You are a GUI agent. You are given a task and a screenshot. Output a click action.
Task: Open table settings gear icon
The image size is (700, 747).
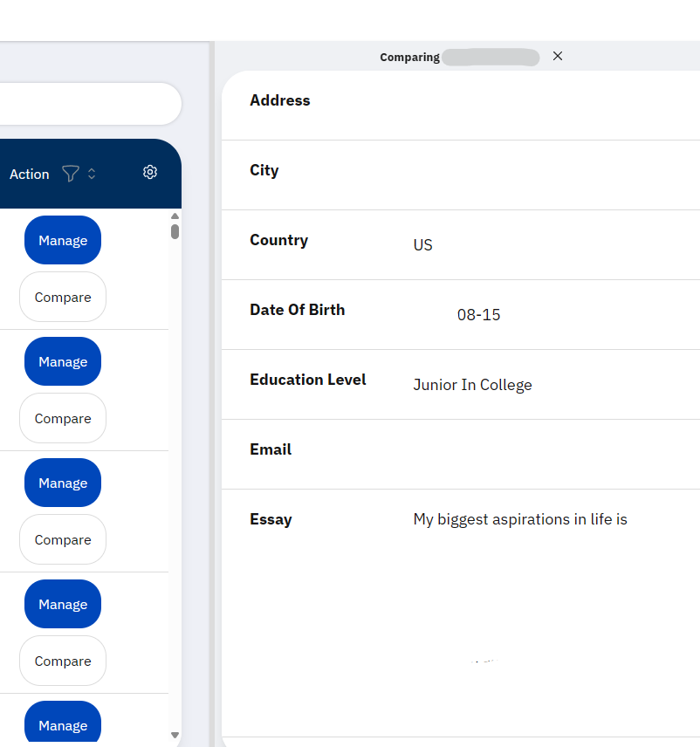click(x=150, y=173)
